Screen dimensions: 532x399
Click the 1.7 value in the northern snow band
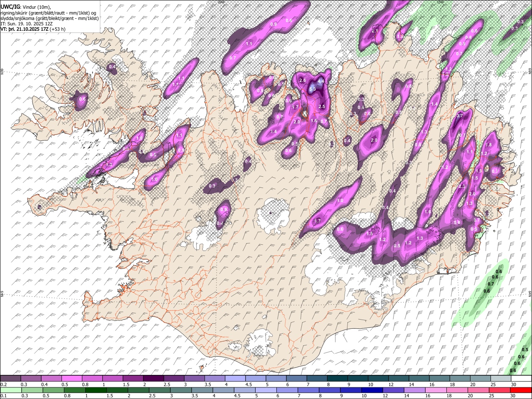(296, 107)
